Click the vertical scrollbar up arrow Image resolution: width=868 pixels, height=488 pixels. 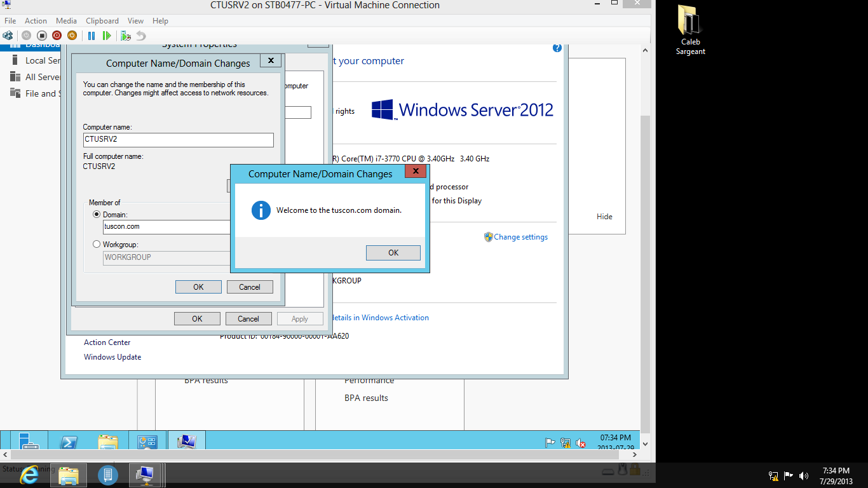tap(646, 50)
